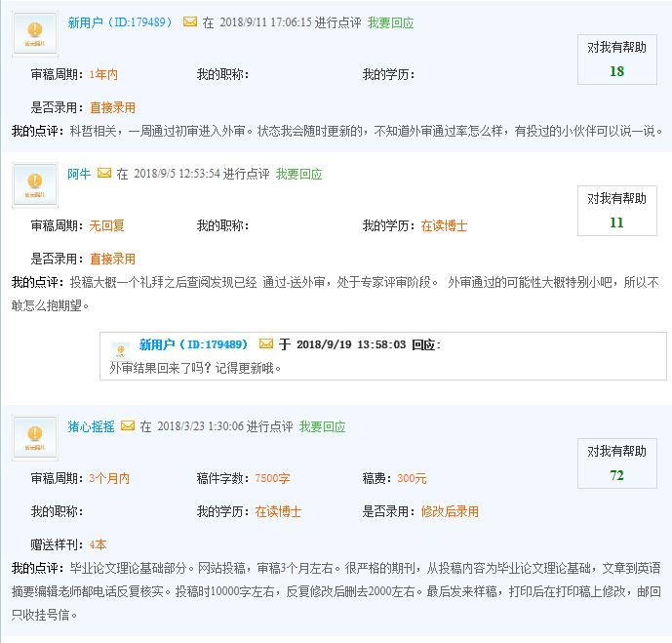672x643 pixels.
Task: Click review text starting 毕业论文理论基础部分
Action: pos(336,591)
